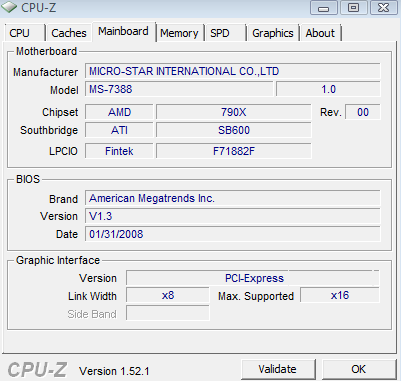Click the Validate button
Image resolution: width=401 pixels, height=381 pixels.
(278, 369)
